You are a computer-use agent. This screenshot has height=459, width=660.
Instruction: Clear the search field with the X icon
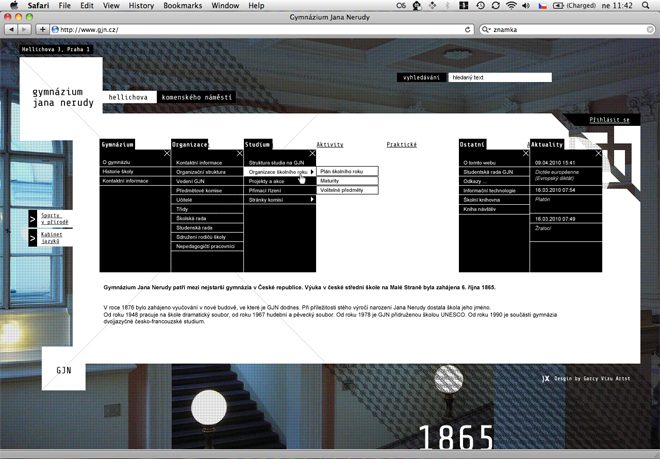tap(650, 29)
